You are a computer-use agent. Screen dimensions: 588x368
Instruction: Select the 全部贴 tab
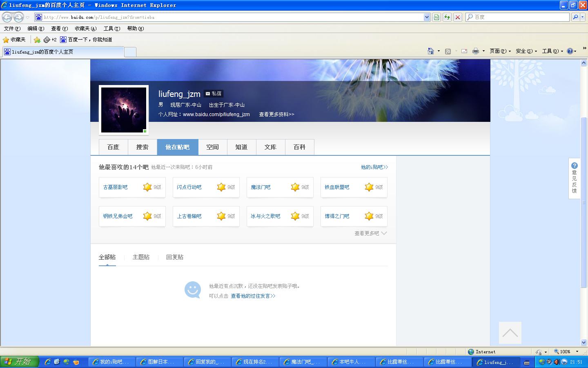click(x=107, y=257)
